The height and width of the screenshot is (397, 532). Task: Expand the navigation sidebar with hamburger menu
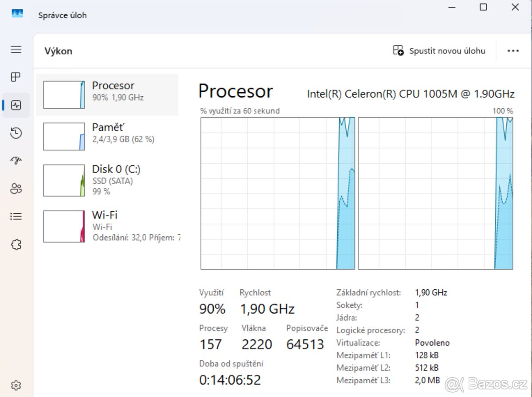pos(16,50)
